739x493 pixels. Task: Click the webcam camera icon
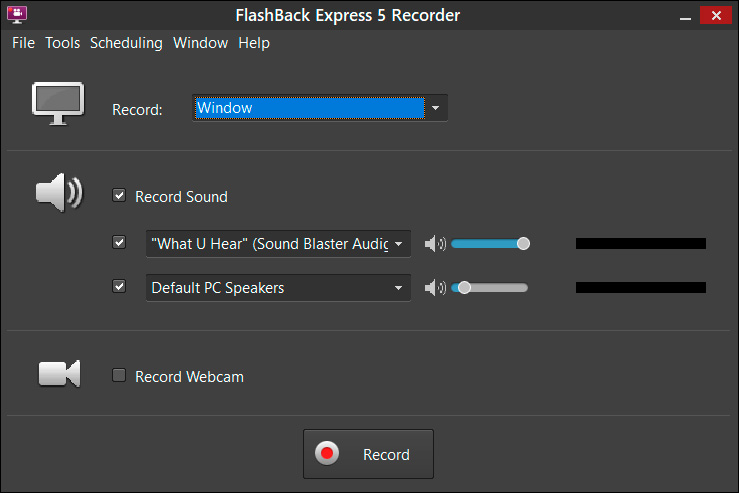pyautogui.click(x=59, y=374)
